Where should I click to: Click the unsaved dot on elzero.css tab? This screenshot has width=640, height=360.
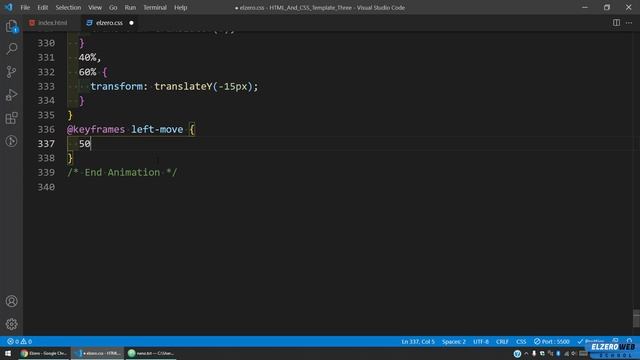click(131, 23)
